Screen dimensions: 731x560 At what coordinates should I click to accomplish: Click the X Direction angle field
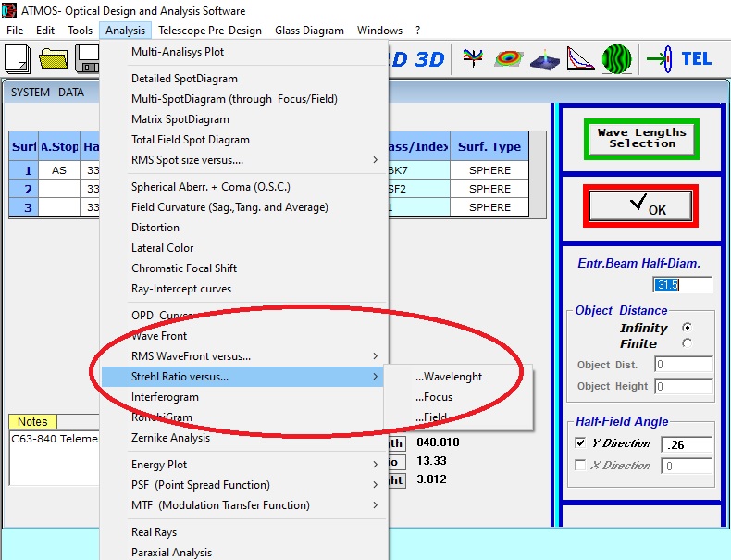tap(687, 466)
